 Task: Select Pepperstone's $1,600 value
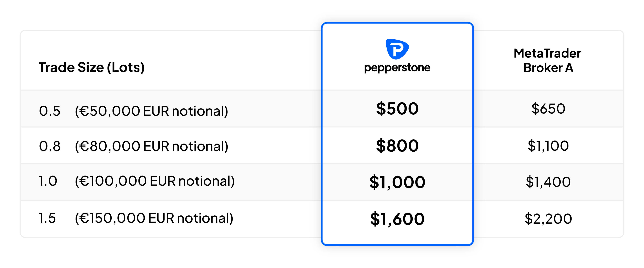pos(397,219)
